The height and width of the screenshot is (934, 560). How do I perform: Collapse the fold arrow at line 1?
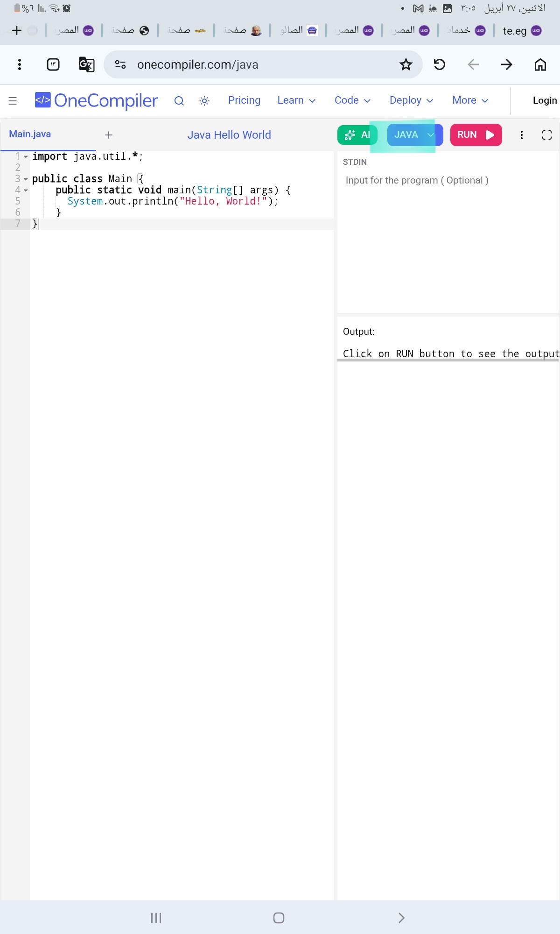coord(26,157)
